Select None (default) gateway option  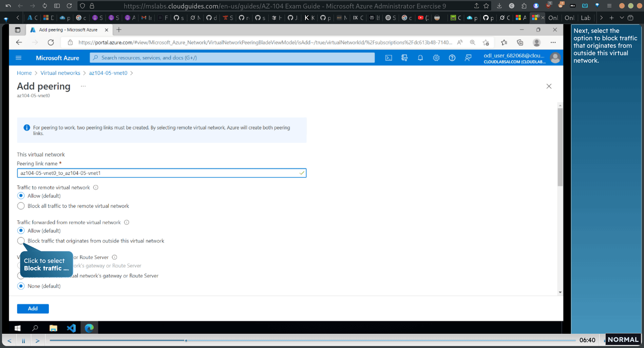pyautogui.click(x=21, y=286)
